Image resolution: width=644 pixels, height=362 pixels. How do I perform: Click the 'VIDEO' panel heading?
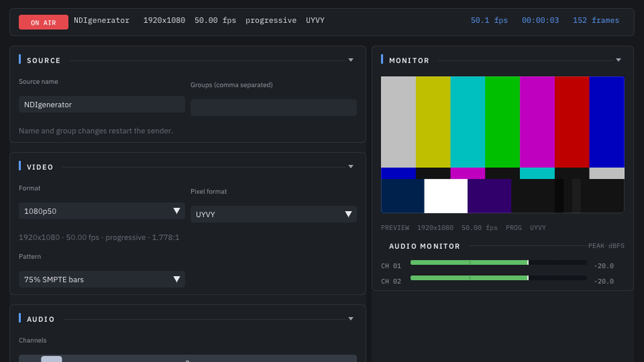[40, 167]
